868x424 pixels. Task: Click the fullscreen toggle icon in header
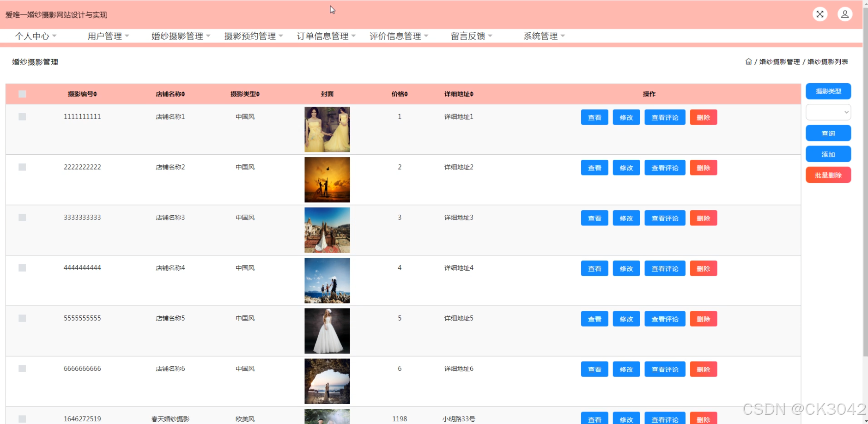pyautogui.click(x=820, y=14)
